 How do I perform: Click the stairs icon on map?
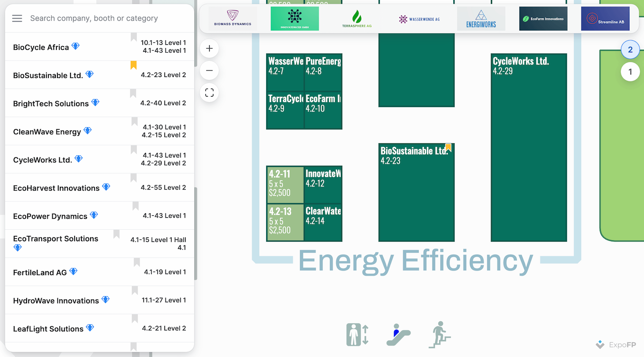pyautogui.click(x=440, y=335)
